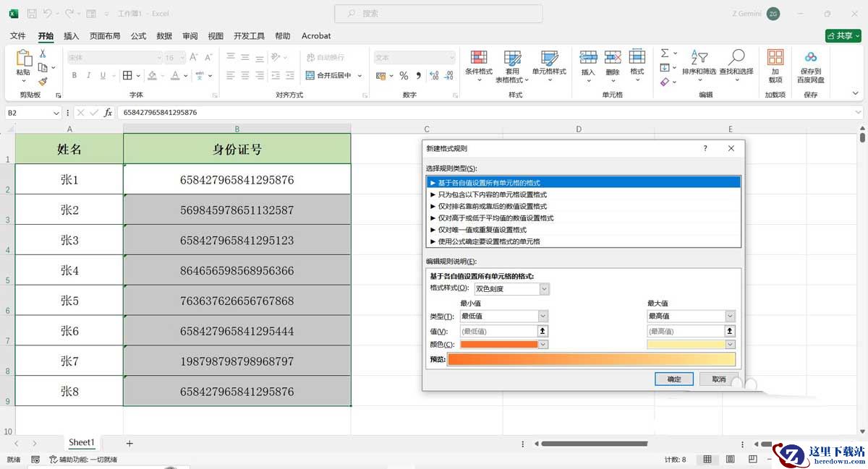868x469 pixels.
Task: Open minimum type (最低值) dropdown
Action: click(542, 316)
